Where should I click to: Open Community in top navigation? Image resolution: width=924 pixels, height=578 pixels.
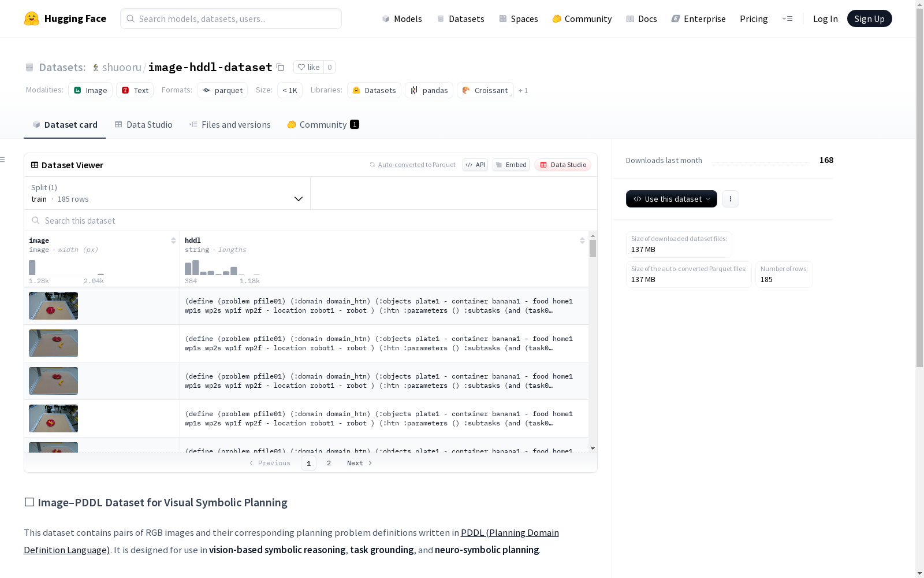pos(582,18)
